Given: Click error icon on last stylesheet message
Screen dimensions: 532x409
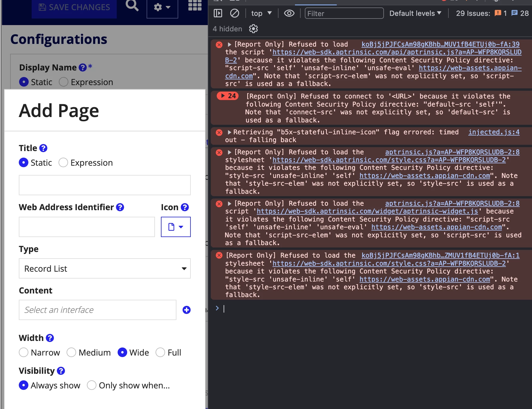Looking at the screenshot, I should [x=219, y=255].
